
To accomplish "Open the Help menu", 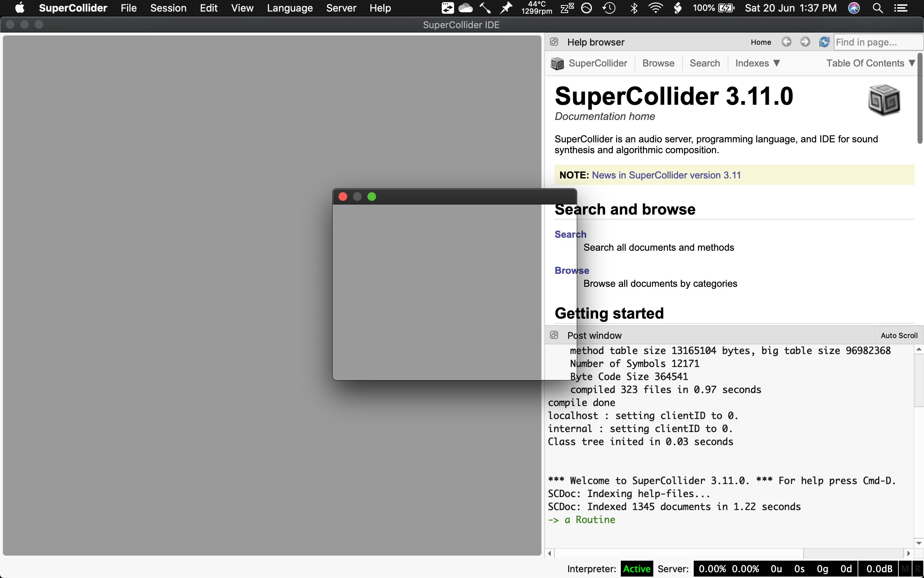I will [380, 8].
